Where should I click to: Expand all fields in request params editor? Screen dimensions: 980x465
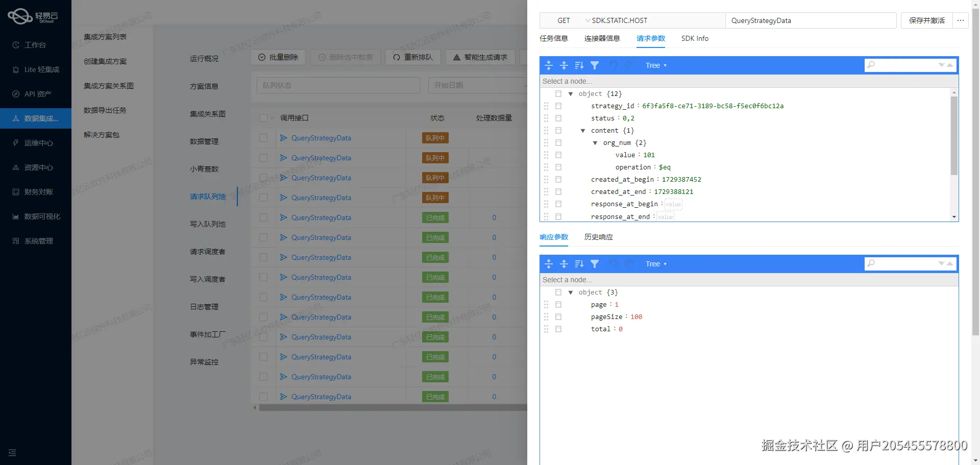coord(549,65)
